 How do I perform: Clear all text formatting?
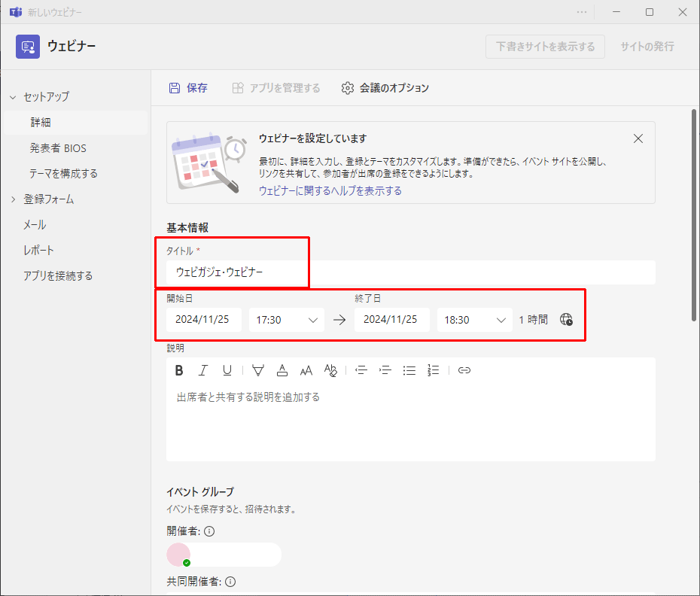point(330,370)
